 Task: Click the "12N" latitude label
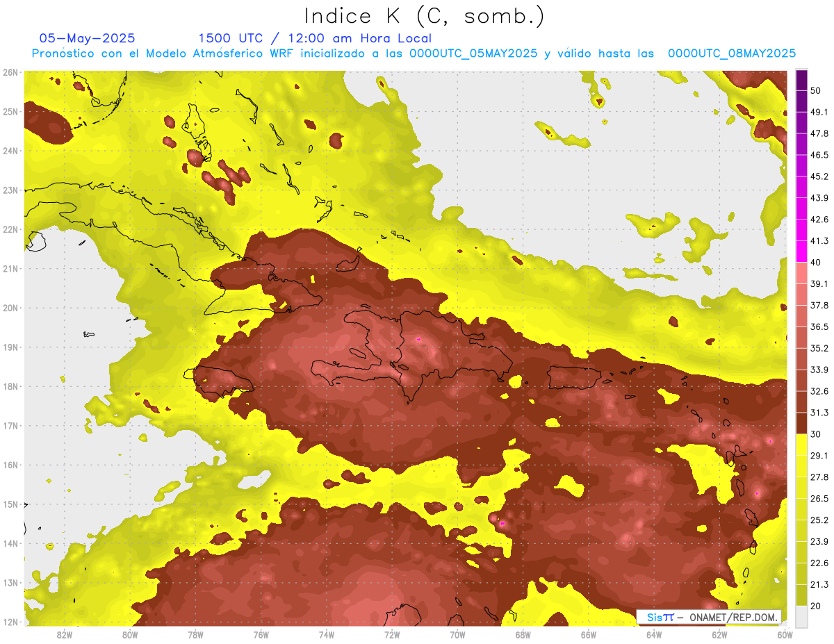click(10, 622)
